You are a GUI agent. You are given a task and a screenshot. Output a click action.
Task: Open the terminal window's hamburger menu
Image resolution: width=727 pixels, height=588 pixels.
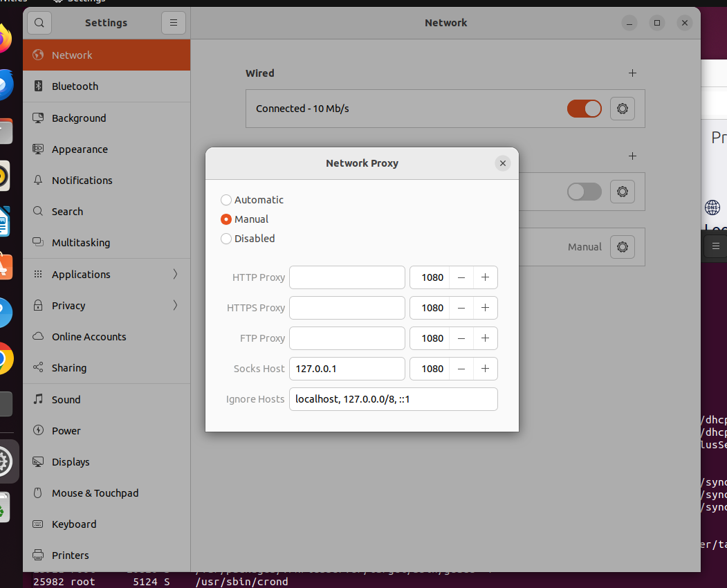[716, 246]
